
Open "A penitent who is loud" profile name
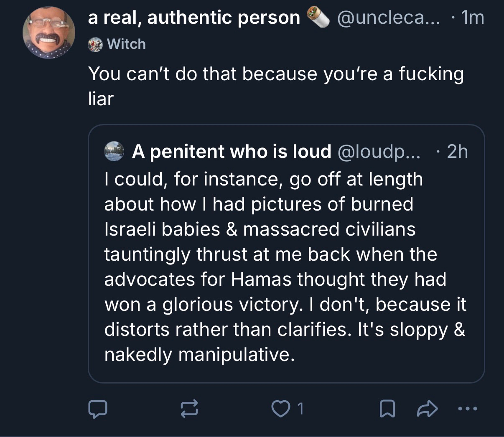pos(232,151)
